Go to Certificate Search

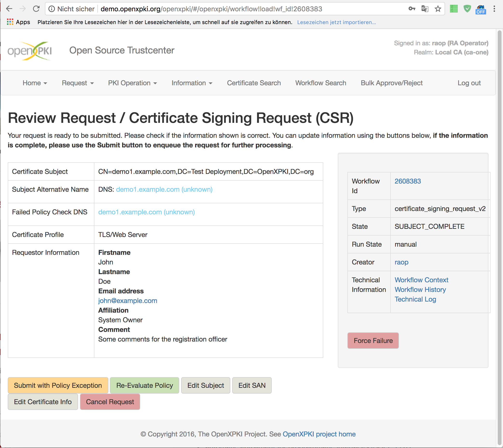click(254, 83)
